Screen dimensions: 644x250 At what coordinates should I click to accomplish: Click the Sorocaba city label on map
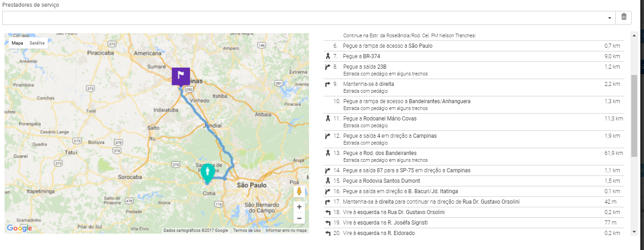(x=130, y=176)
